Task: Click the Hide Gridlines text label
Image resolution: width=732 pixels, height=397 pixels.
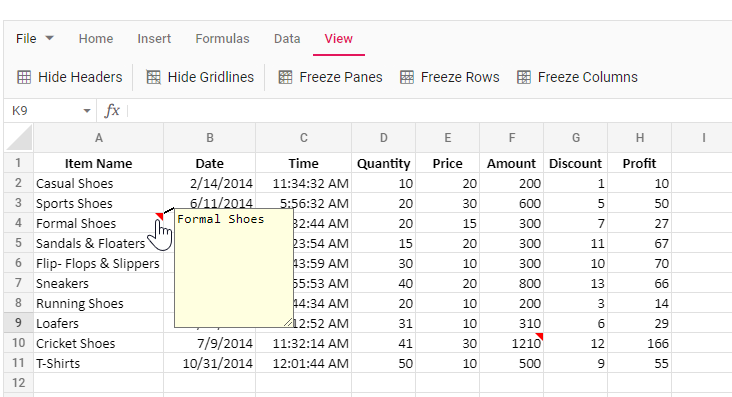Action: [211, 77]
